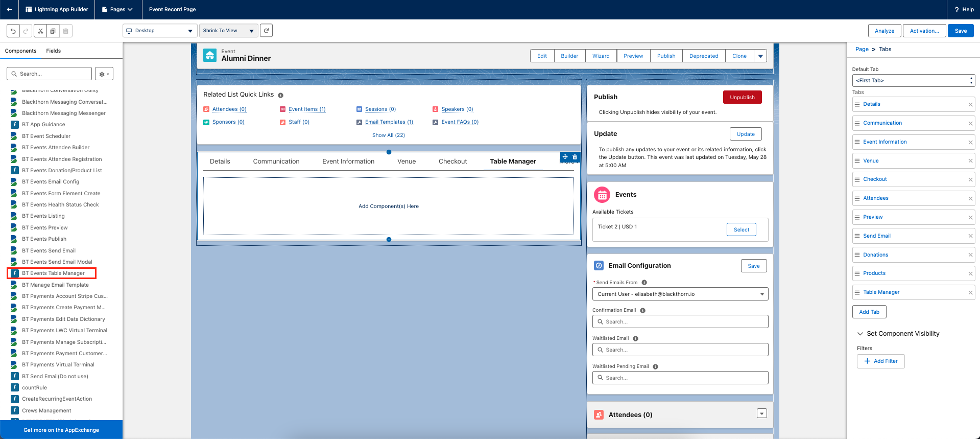Remove the Communication tab with its X
980x439 pixels.
coord(970,123)
